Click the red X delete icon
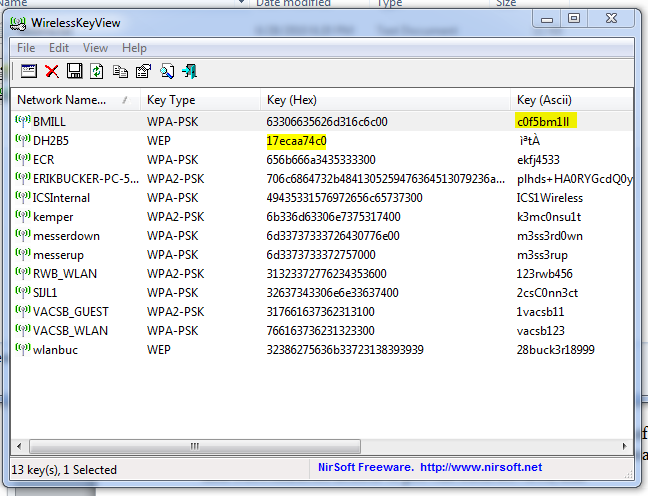 coord(52,72)
